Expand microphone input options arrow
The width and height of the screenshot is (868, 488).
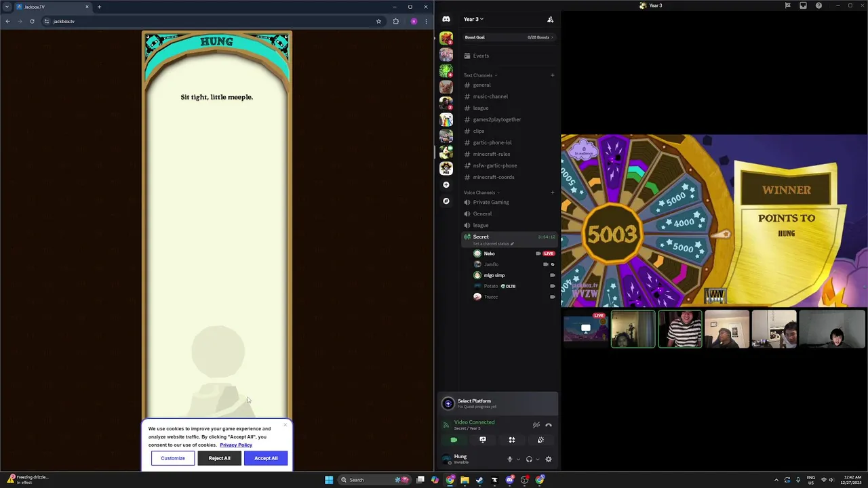(518, 460)
